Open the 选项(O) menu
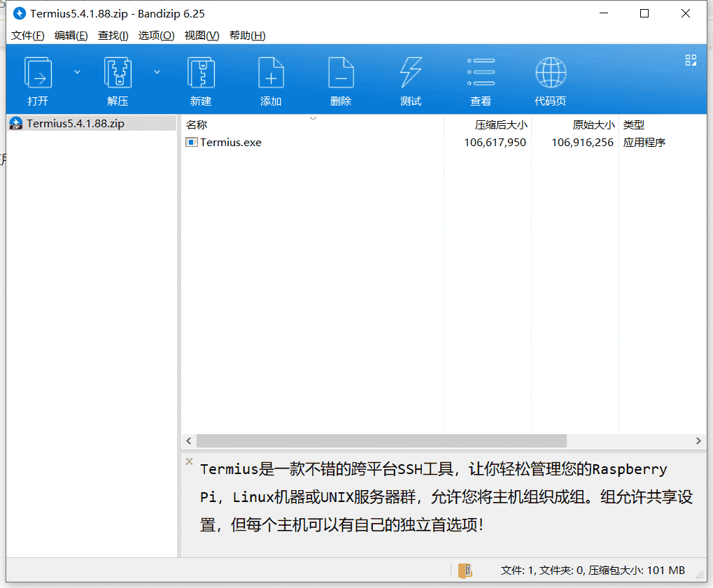This screenshot has width=713, height=588. coord(157,36)
